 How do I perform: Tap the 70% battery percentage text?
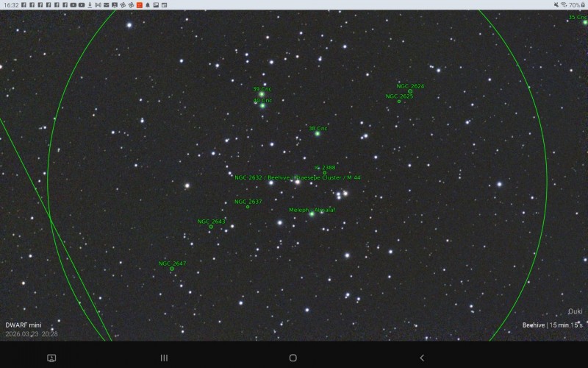[x=575, y=5]
